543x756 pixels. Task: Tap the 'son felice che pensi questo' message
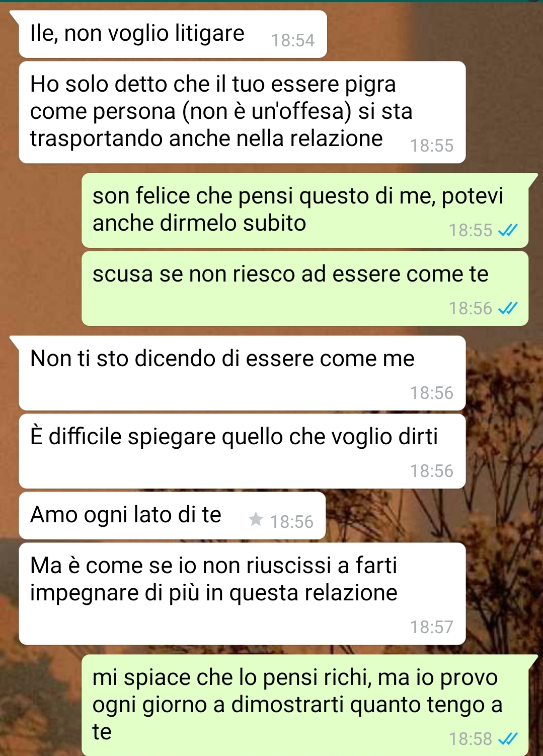pyautogui.click(x=305, y=210)
